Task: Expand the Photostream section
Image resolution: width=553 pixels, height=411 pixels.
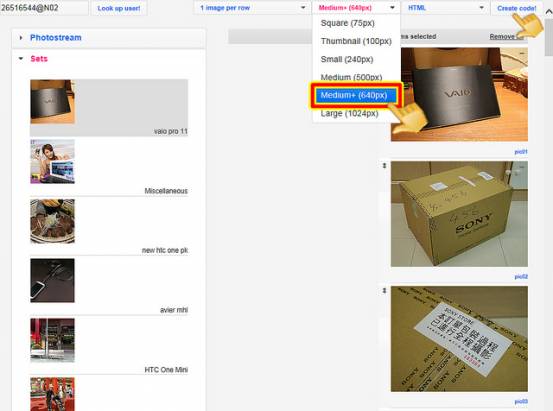Action: point(21,37)
